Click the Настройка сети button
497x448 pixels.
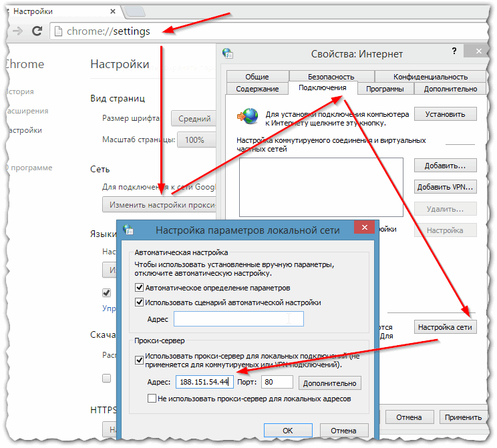click(x=445, y=327)
